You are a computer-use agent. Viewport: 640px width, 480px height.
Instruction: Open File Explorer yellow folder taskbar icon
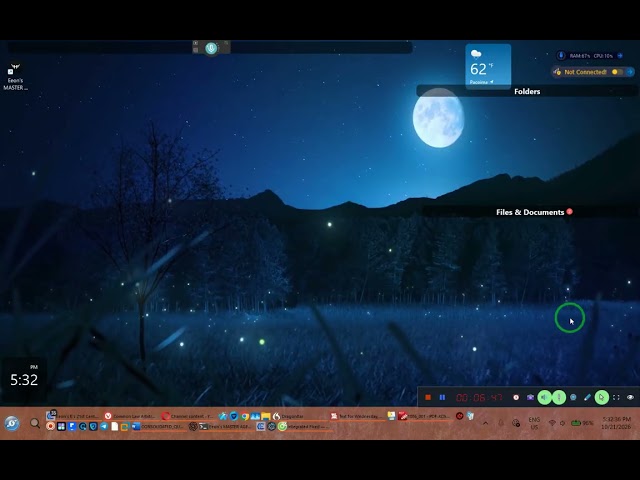point(266,416)
